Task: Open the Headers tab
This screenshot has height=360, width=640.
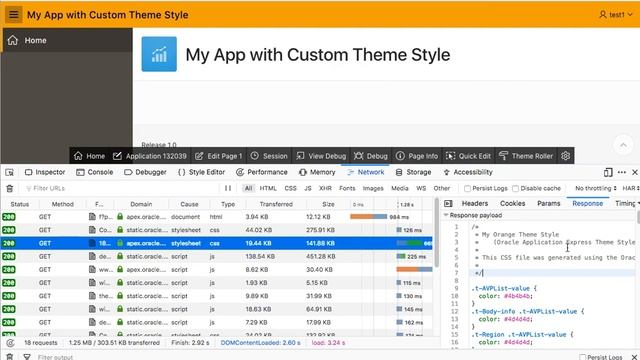Action: (x=475, y=203)
